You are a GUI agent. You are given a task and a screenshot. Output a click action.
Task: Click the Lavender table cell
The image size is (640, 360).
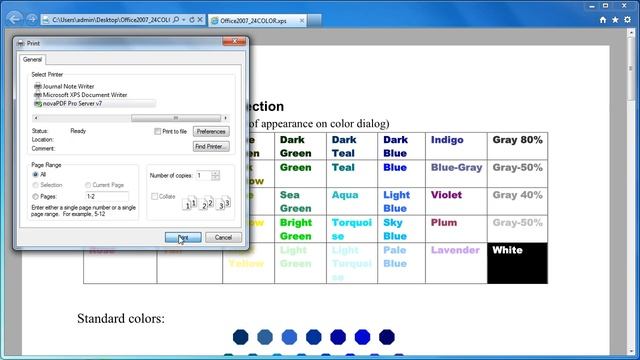(x=456, y=263)
